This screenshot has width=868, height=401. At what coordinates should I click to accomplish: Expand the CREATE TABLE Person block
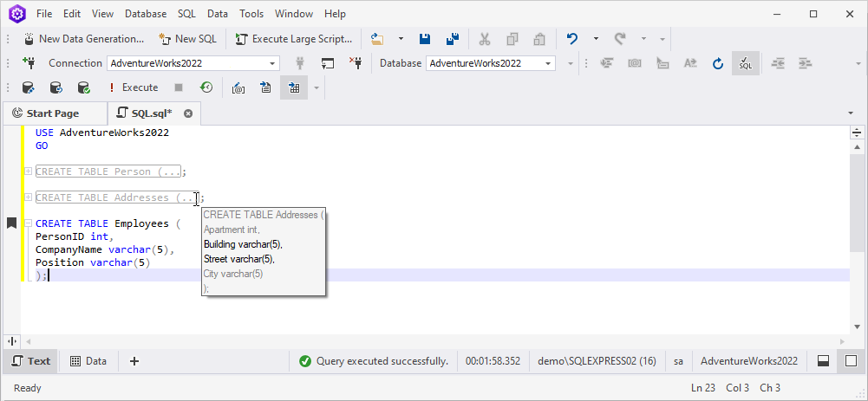[x=28, y=171]
